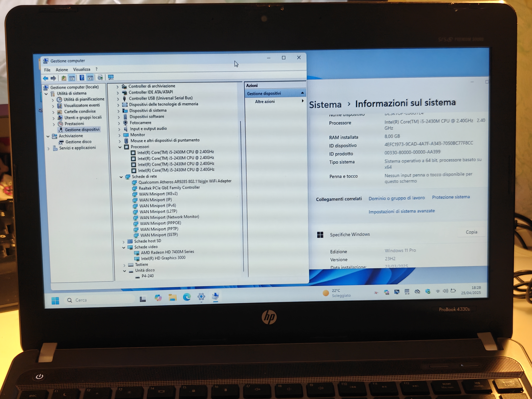Viewport: 532px width, 399px height.
Task: Open the Copilot taskbar icon
Action: (158, 298)
